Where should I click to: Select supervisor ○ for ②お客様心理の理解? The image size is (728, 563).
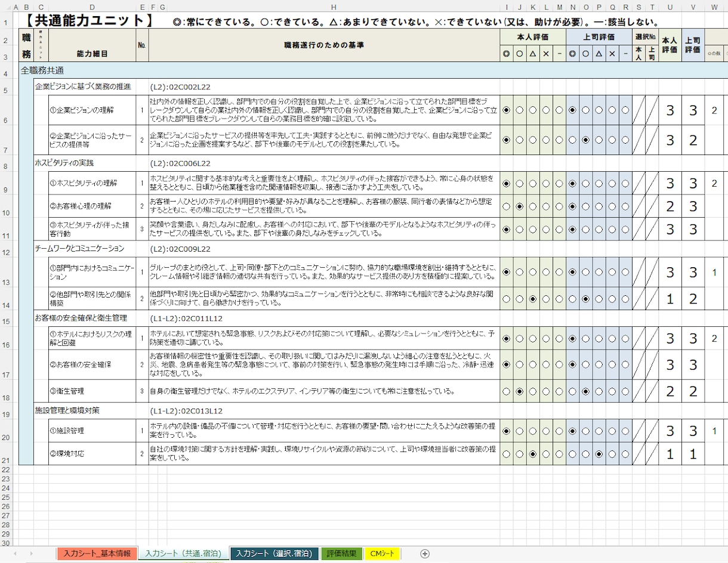click(585, 206)
